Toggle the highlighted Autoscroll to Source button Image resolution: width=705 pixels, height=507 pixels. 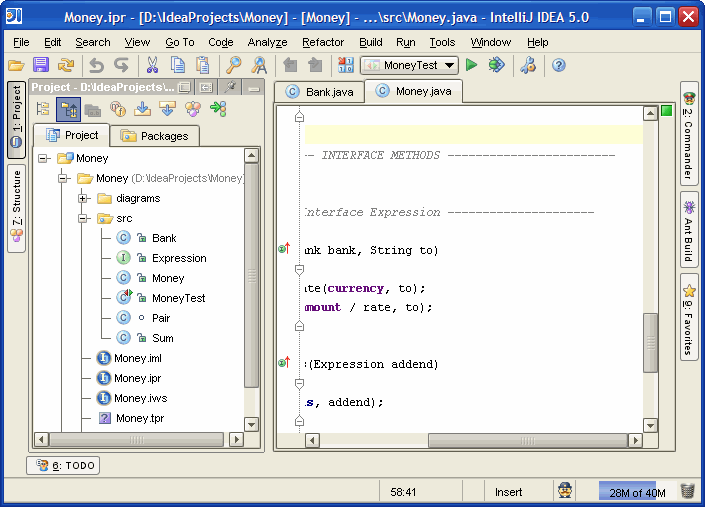68,109
